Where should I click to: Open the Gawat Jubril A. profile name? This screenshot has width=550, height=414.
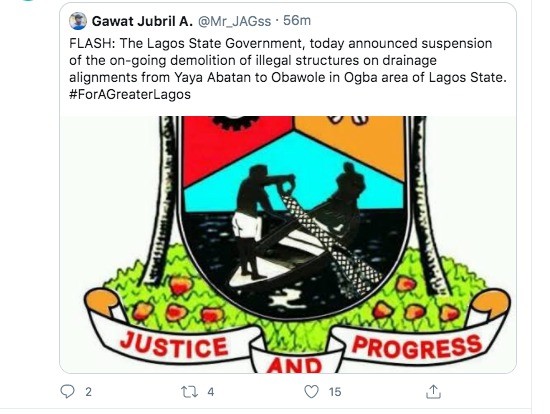(x=142, y=21)
